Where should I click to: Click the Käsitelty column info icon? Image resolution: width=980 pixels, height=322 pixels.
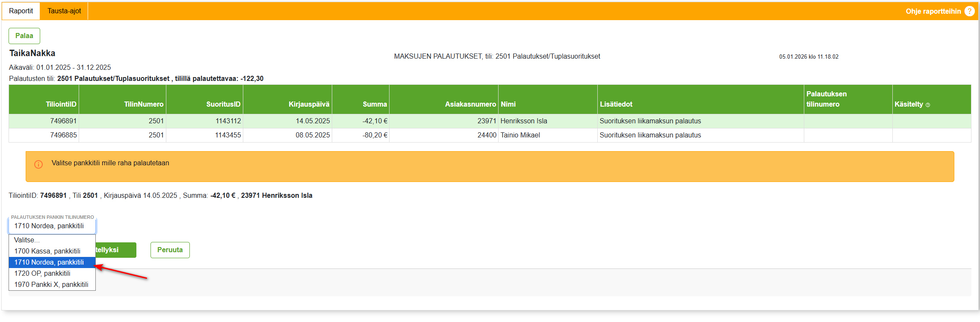coord(927,105)
